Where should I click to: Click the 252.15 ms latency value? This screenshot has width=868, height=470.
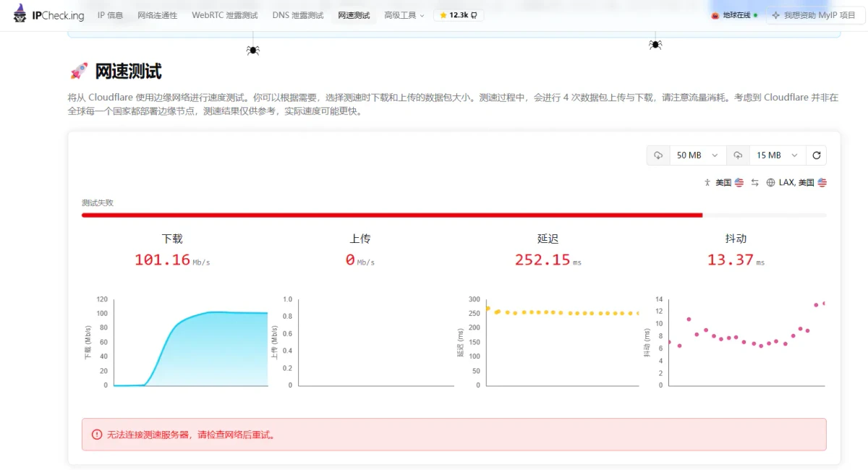click(548, 260)
